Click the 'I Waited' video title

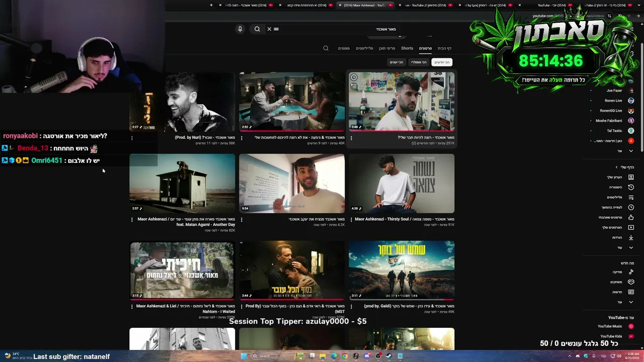pyautogui.click(x=186, y=308)
